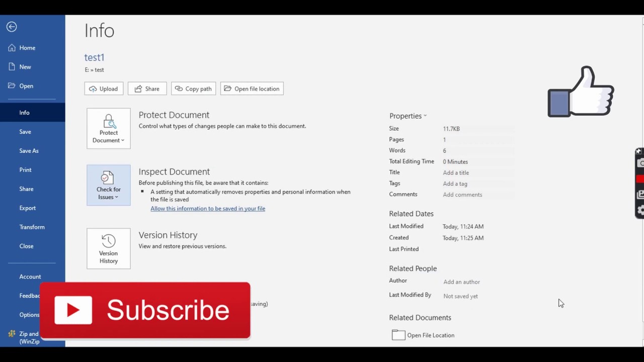The width and height of the screenshot is (644, 362).
Task: Copy the file path with Copy path
Action: [193, 88]
